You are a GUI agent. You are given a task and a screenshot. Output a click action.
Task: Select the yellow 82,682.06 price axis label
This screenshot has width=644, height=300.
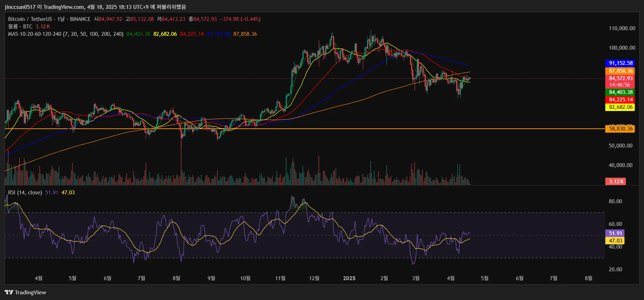(x=620, y=107)
